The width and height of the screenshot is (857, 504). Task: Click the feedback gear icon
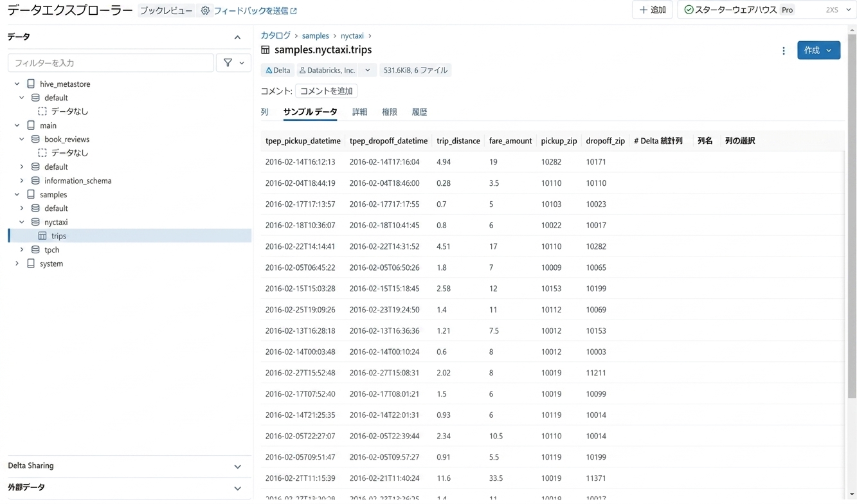tap(205, 11)
